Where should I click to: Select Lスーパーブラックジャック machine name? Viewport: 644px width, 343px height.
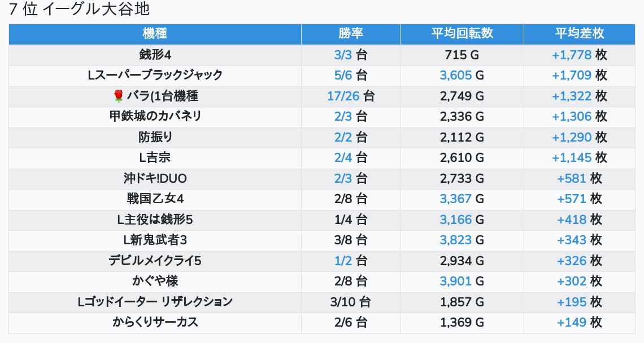coord(155,76)
